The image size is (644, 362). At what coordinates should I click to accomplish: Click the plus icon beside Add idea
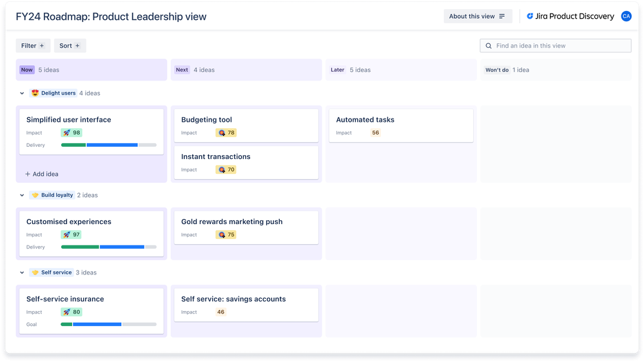pos(28,174)
